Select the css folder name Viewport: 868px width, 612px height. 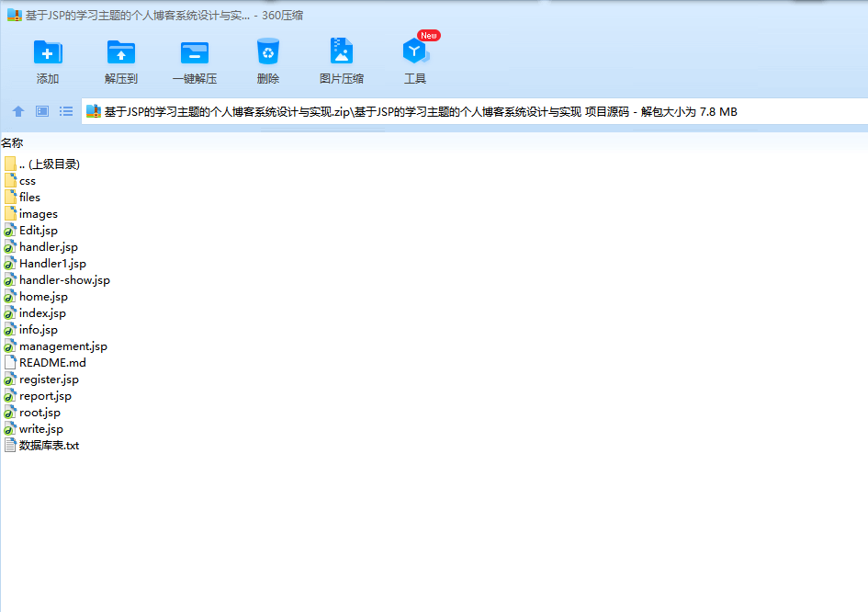click(x=28, y=181)
